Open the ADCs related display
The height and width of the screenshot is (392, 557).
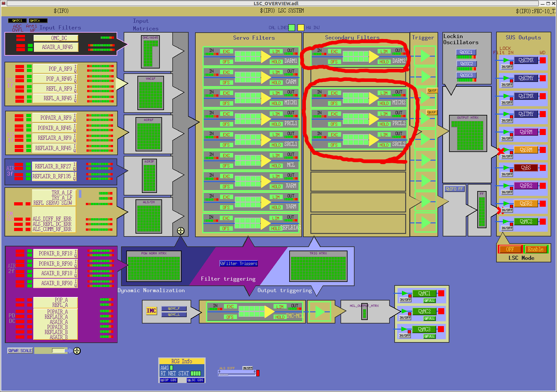(x=38, y=20)
